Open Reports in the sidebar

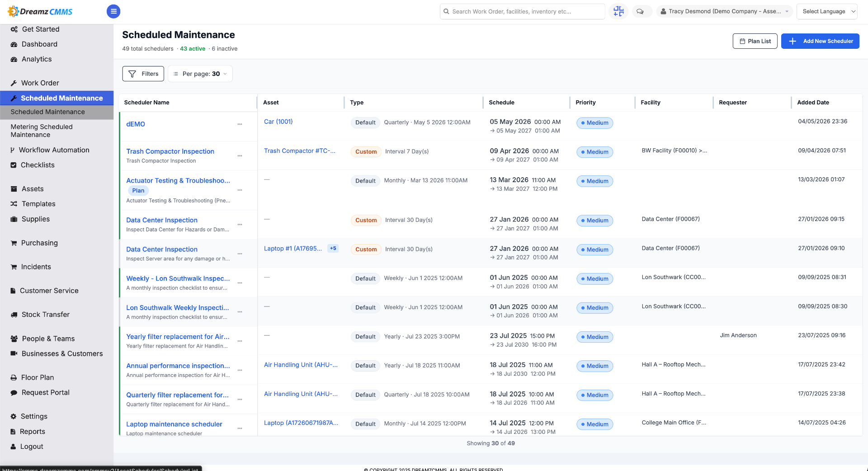[33, 432]
